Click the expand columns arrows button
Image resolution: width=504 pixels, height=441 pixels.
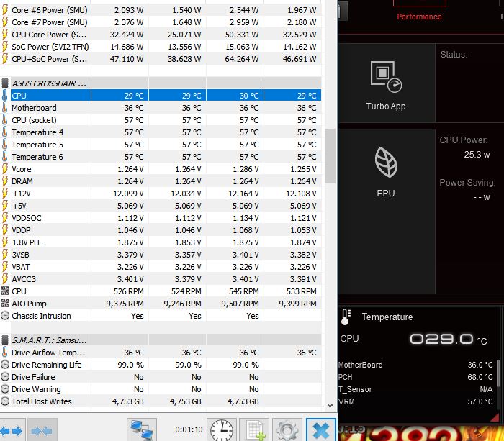pyautogui.click(x=12, y=430)
